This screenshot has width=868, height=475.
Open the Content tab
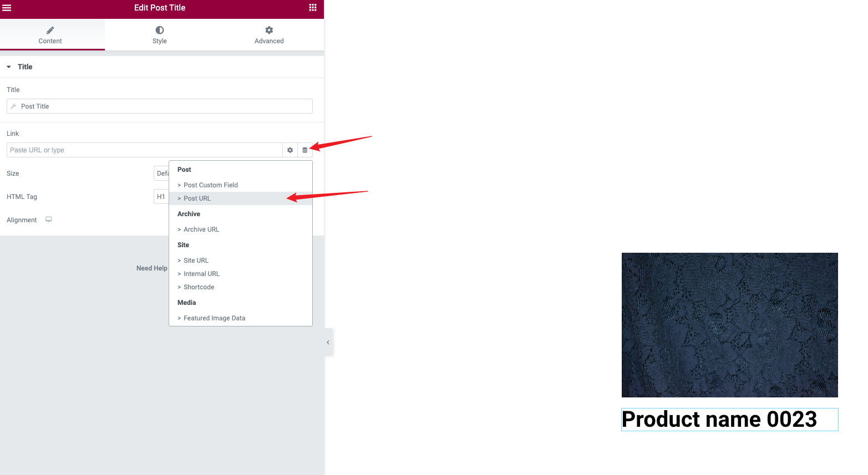[x=50, y=35]
